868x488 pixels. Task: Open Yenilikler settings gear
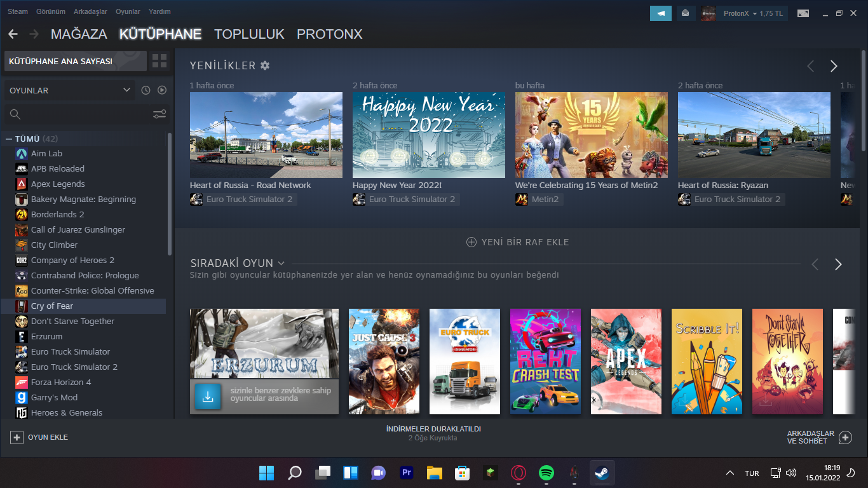[265, 65]
